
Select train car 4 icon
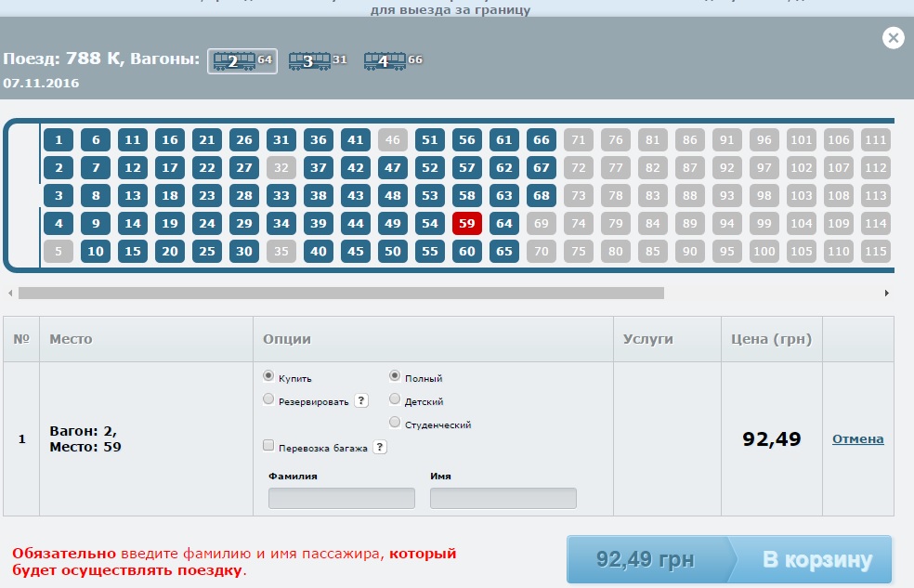coord(384,61)
